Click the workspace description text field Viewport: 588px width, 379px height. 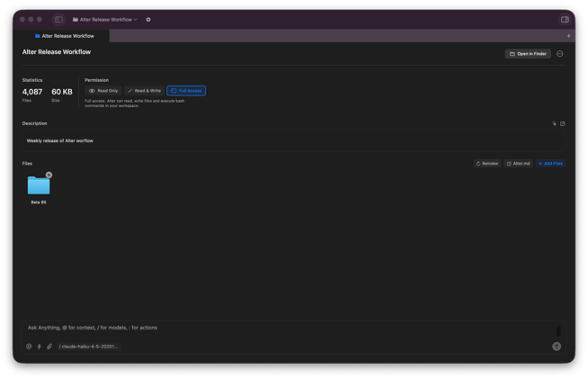tap(294, 140)
